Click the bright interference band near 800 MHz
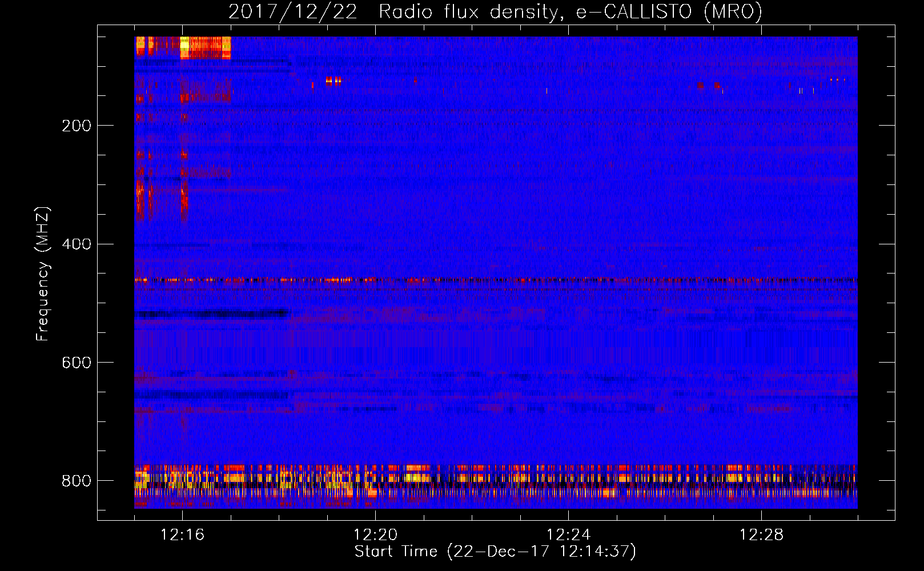 (x=496, y=481)
